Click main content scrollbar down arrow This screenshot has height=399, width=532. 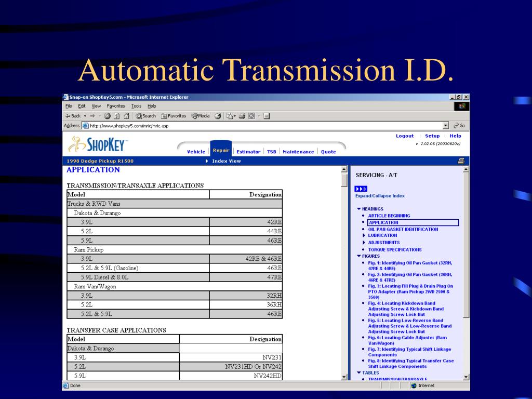[x=344, y=377]
